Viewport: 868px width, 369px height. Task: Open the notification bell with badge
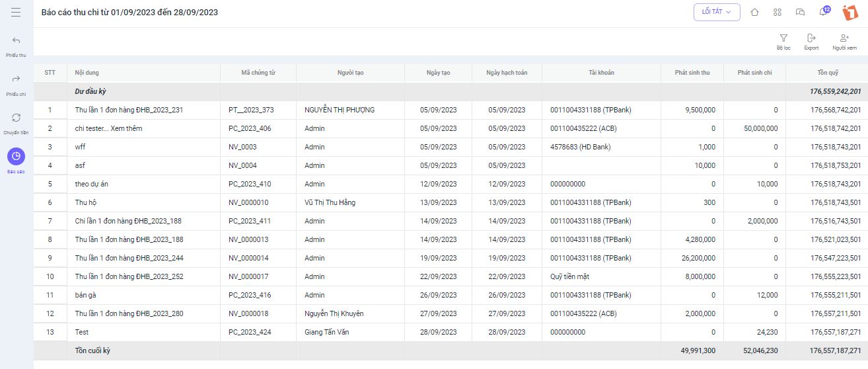[x=824, y=11]
